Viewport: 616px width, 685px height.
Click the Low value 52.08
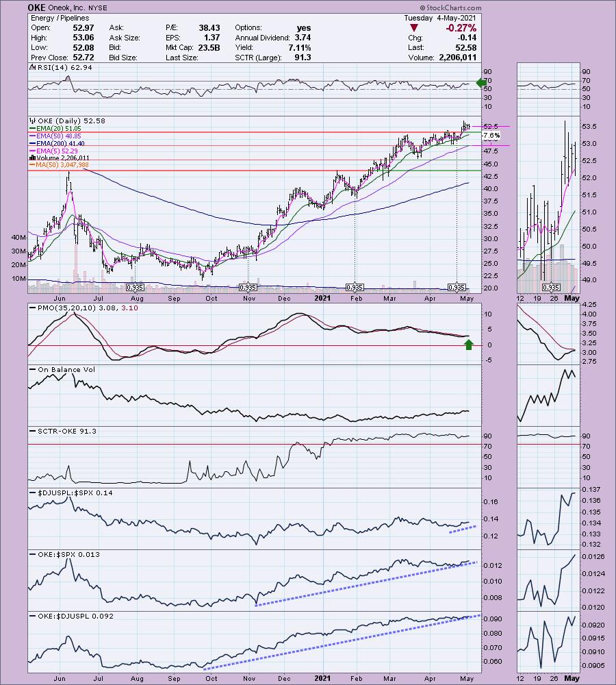click(x=83, y=48)
